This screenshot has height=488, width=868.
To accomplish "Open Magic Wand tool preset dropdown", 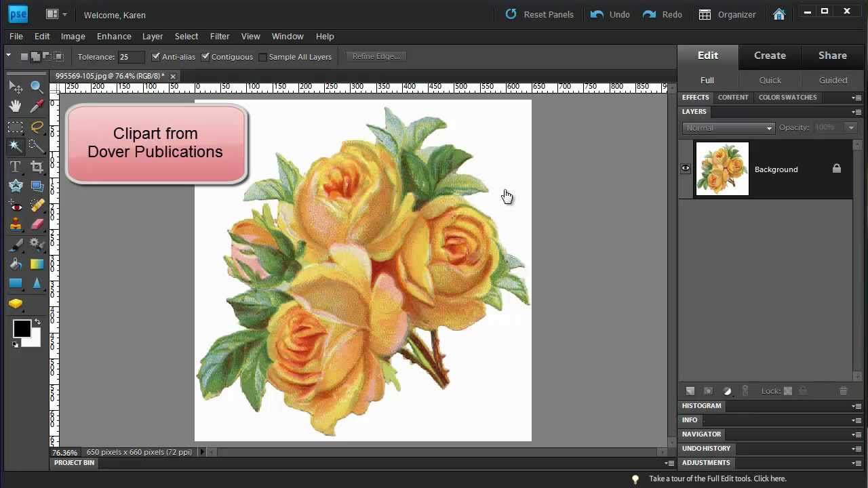I will [8, 56].
